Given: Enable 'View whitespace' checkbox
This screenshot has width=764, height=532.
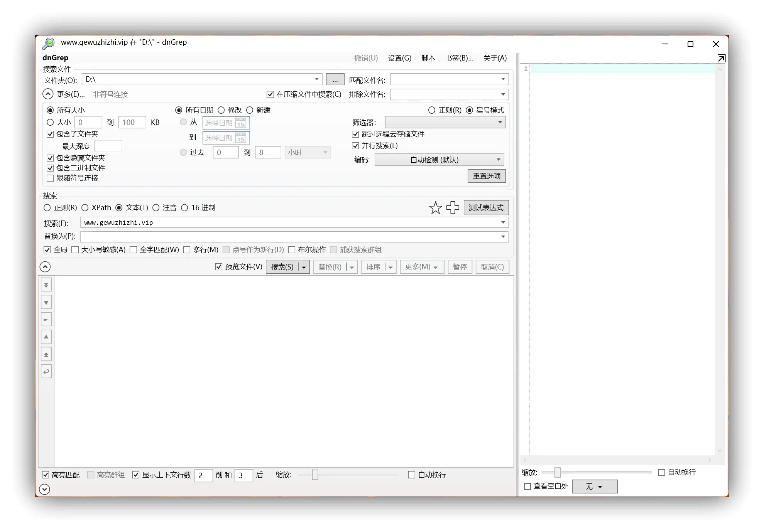Looking at the screenshot, I should coord(527,487).
